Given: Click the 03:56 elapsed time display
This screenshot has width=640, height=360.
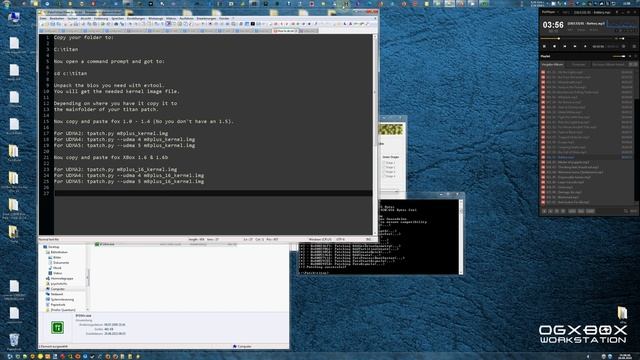Looking at the screenshot, I should point(553,25).
